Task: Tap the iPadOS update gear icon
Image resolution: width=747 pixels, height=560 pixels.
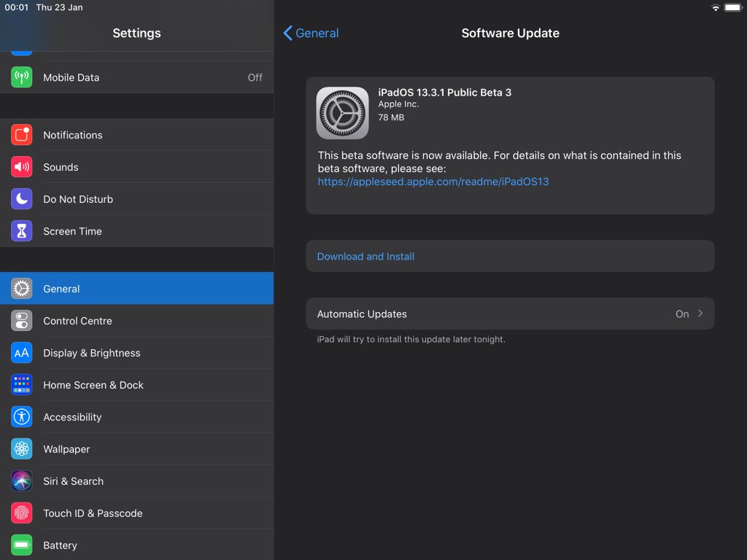Action: click(x=342, y=113)
